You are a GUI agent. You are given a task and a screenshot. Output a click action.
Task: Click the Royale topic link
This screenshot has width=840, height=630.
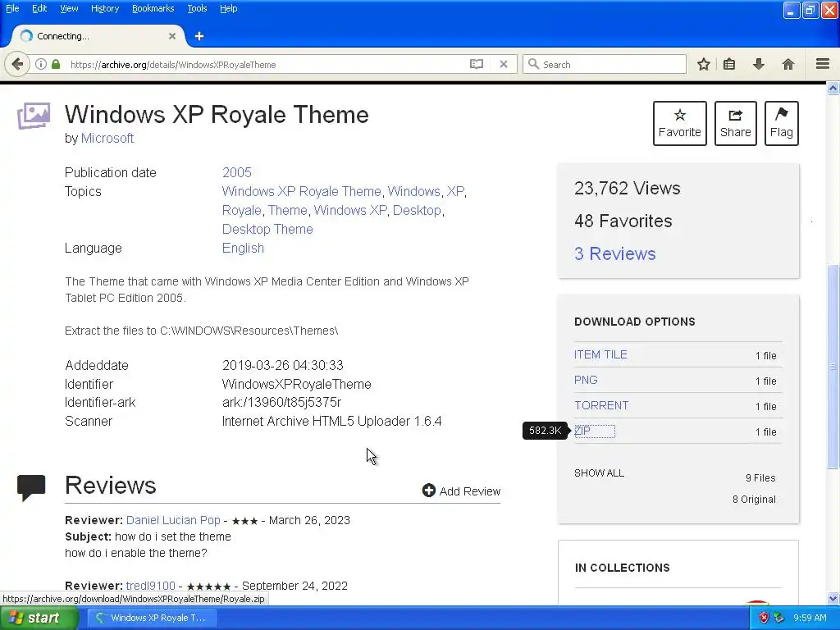point(242,210)
